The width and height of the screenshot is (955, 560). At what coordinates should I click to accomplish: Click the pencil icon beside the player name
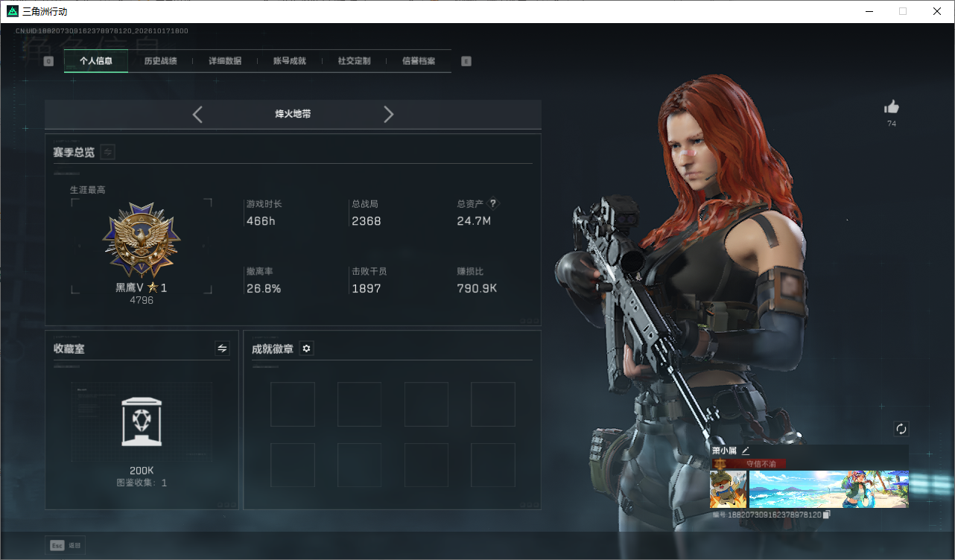tap(745, 451)
